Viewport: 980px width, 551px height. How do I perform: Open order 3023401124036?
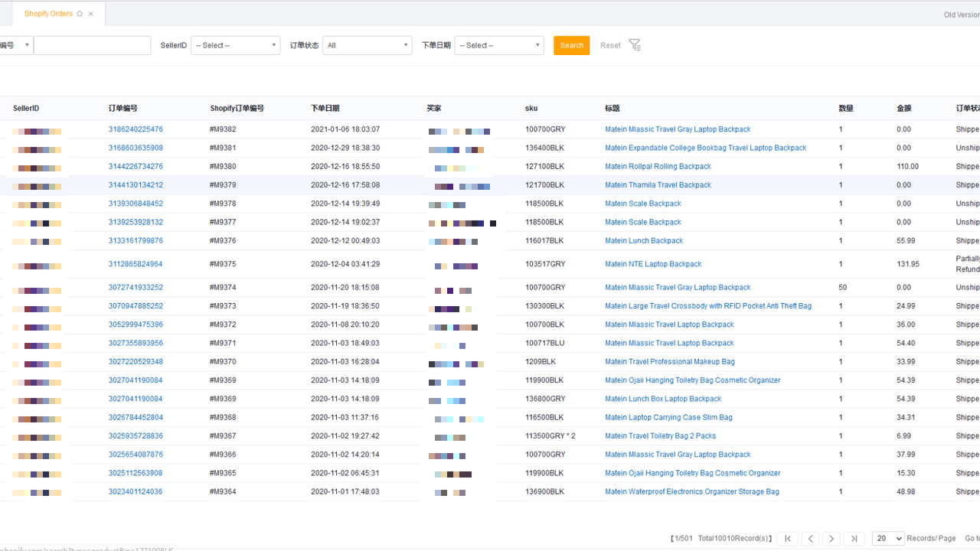136,491
